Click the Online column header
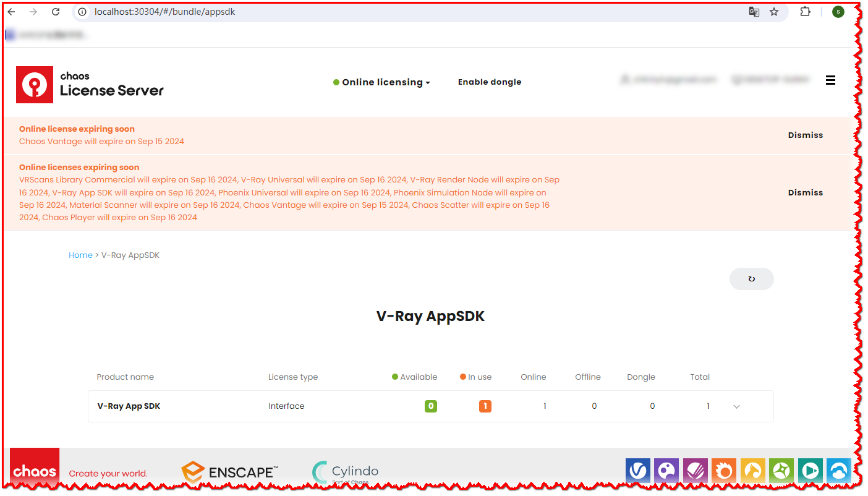Image resolution: width=868 pixels, height=496 pixels. (534, 377)
